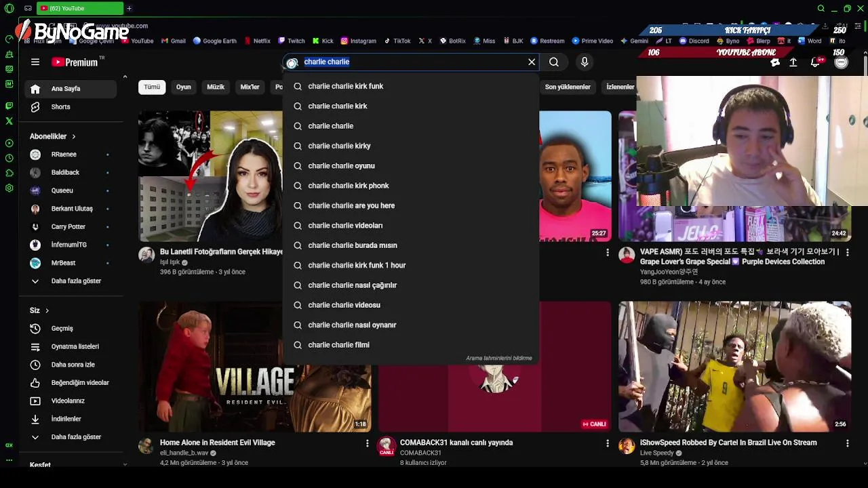The height and width of the screenshot is (488, 868).
Task: Open the Instagram bookmark
Action: pyautogui.click(x=359, y=41)
